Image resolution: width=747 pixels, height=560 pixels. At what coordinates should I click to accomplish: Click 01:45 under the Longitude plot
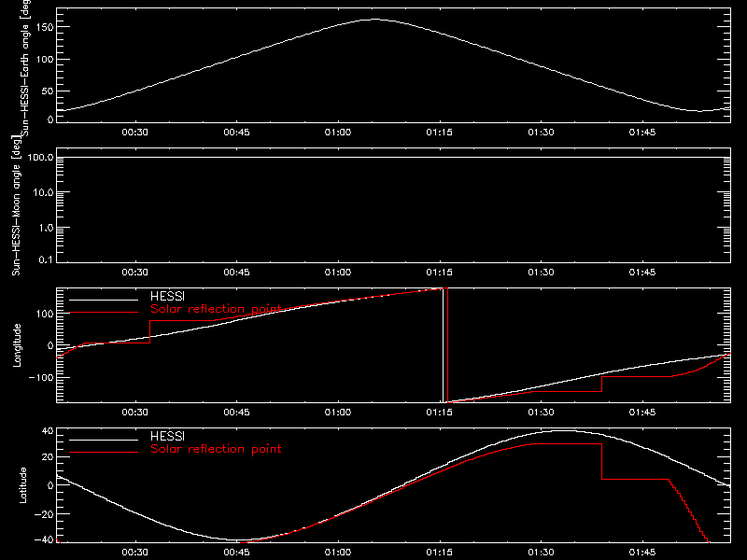click(642, 413)
